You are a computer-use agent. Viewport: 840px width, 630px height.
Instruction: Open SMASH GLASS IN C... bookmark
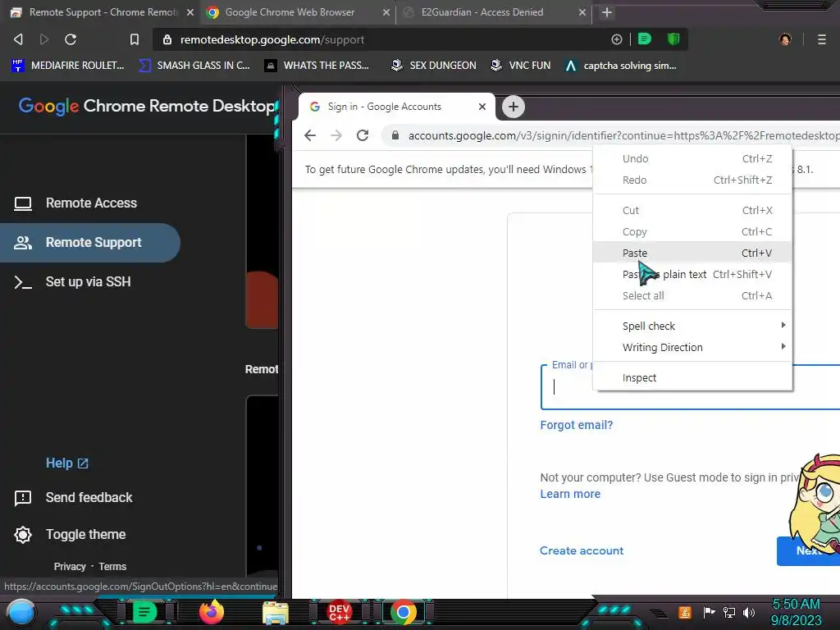(194, 66)
